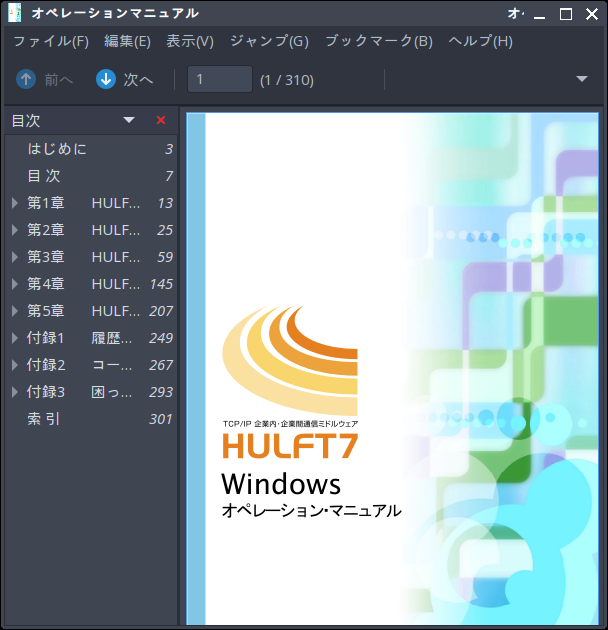Open the ジャンプ(G) menu
Image resolution: width=608 pixels, height=630 pixels.
click(269, 41)
